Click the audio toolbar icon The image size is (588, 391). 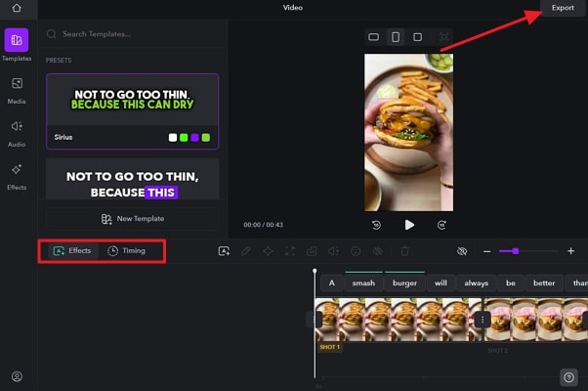point(334,251)
